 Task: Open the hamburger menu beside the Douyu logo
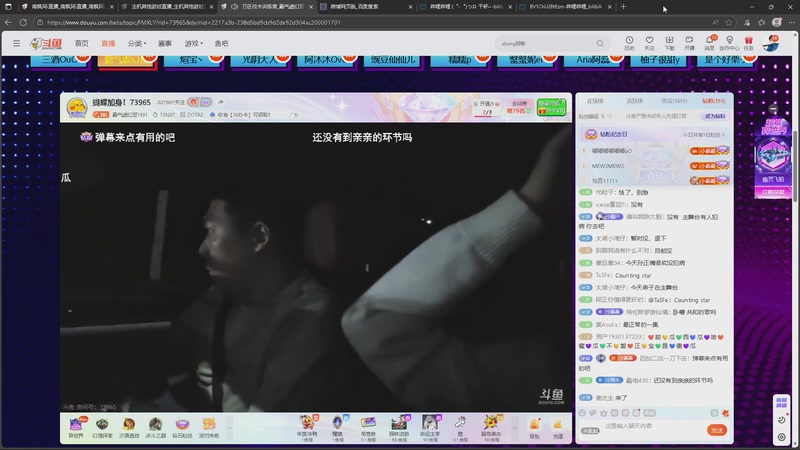16,43
